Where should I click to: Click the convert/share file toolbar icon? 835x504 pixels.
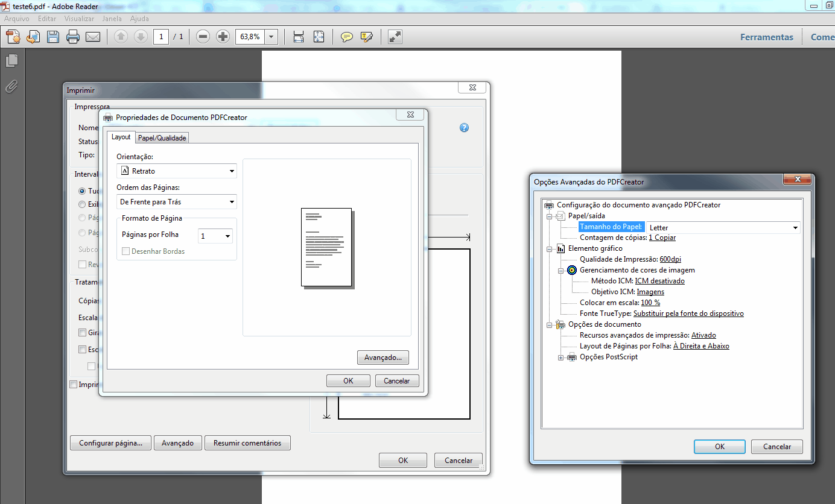tap(33, 37)
